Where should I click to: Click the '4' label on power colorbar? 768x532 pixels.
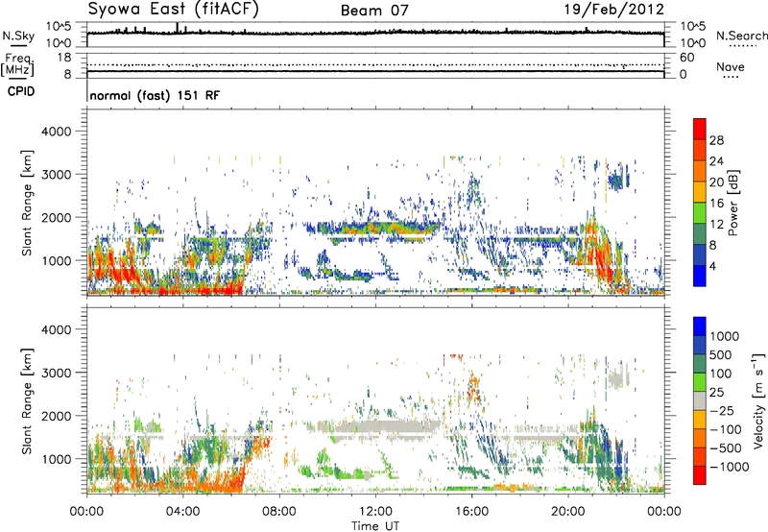(x=712, y=267)
